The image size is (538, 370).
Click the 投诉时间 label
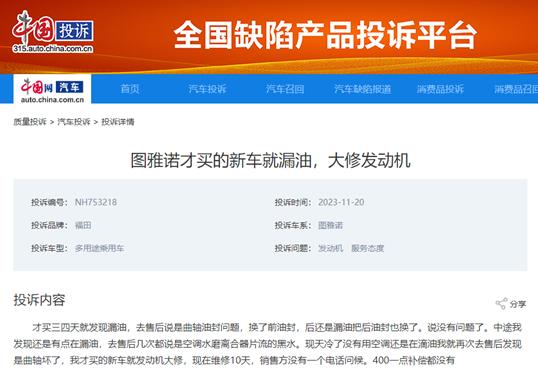[x=293, y=203]
